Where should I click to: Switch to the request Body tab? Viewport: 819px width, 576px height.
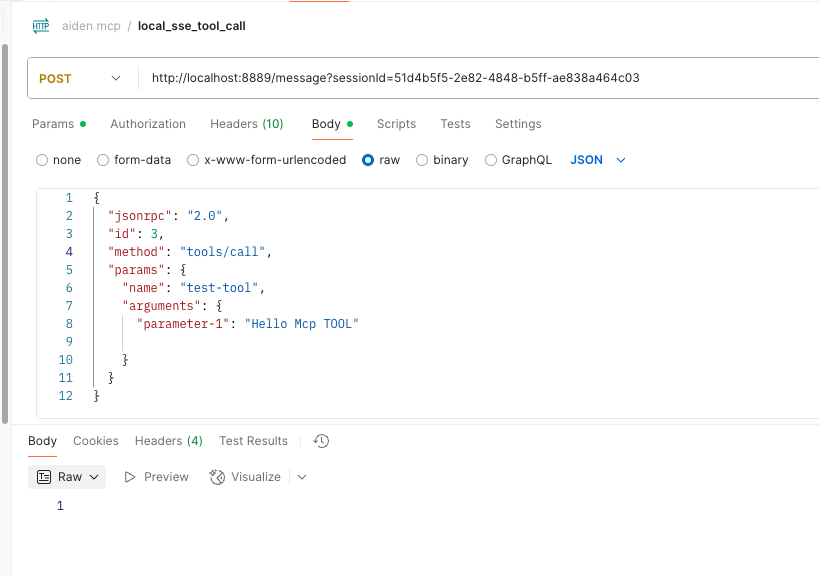[x=332, y=124]
